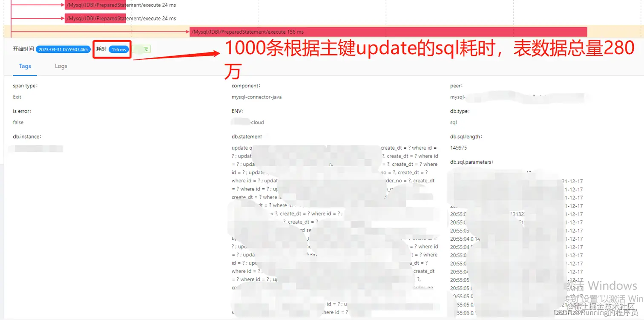Switch to the Tags tab
The width and height of the screenshot is (644, 320).
pos(25,66)
